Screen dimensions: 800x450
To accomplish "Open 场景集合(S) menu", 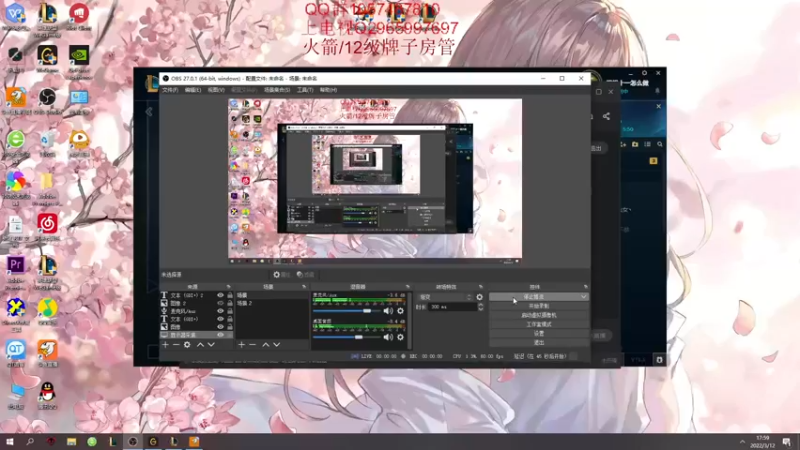I will (277, 90).
